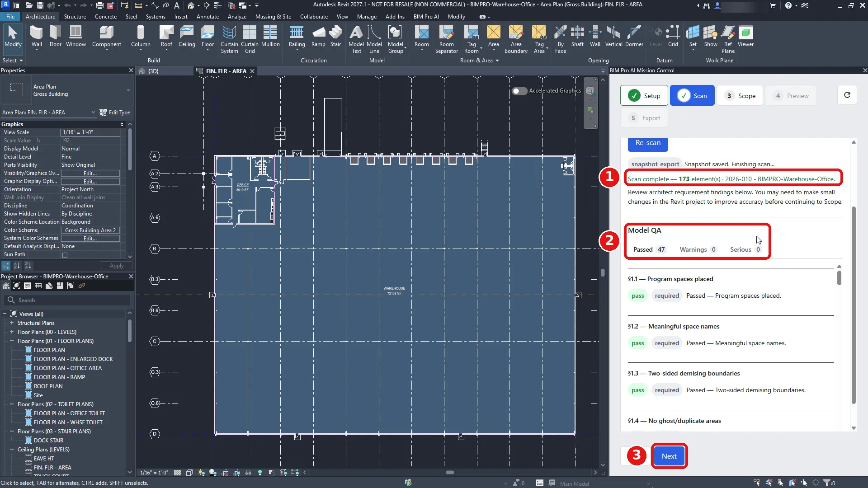Select ROOF PLAN in Project Browser
The width and height of the screenshot is (868, 488).
coord(48,386)
